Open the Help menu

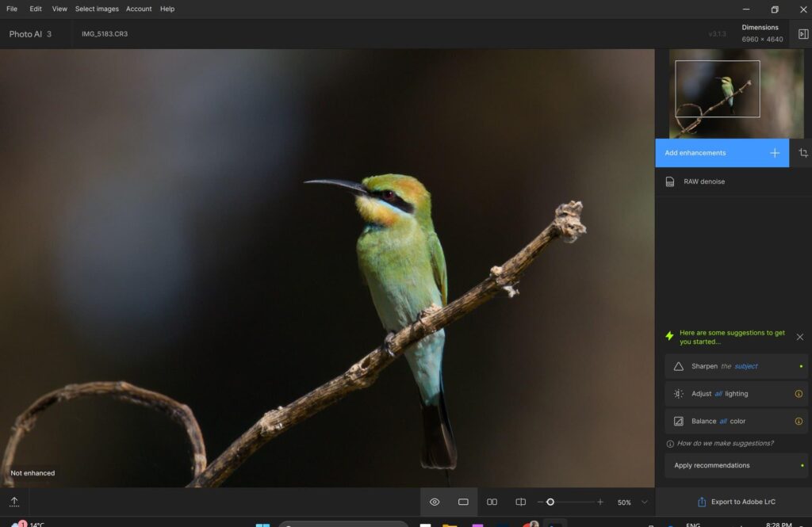tap(167, 9)
